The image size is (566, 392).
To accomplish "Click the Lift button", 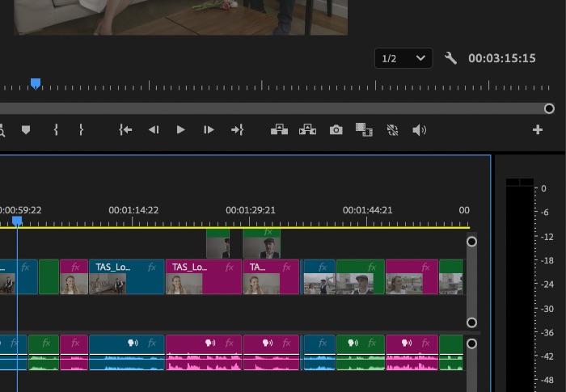I will [x=280, y=129].
